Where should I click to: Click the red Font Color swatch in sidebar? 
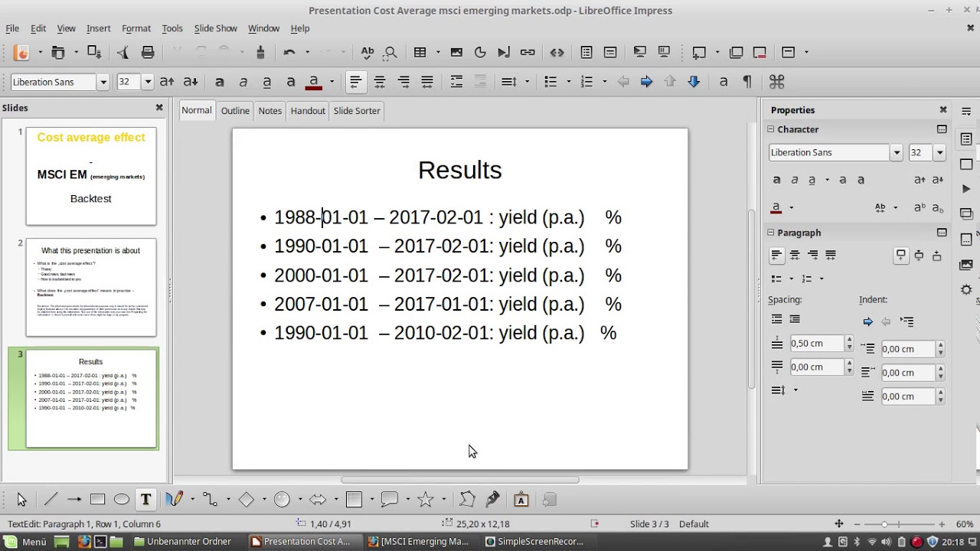tap(776, 207)
